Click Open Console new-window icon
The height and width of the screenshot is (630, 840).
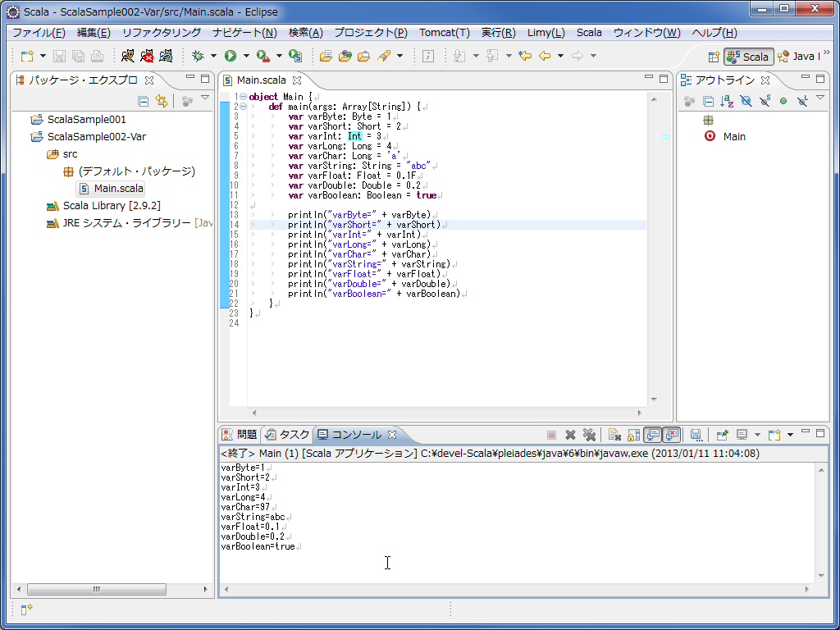[774, 435]
